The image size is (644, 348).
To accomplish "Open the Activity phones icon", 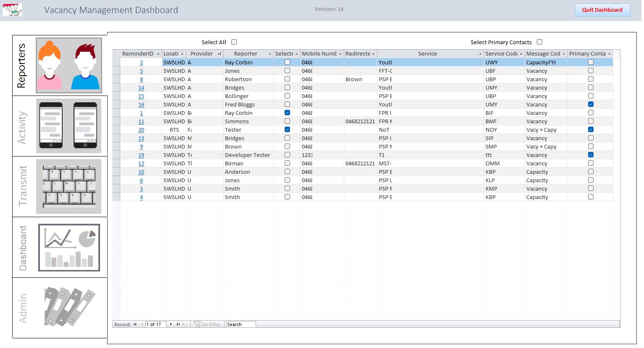I will pos(69,126).
